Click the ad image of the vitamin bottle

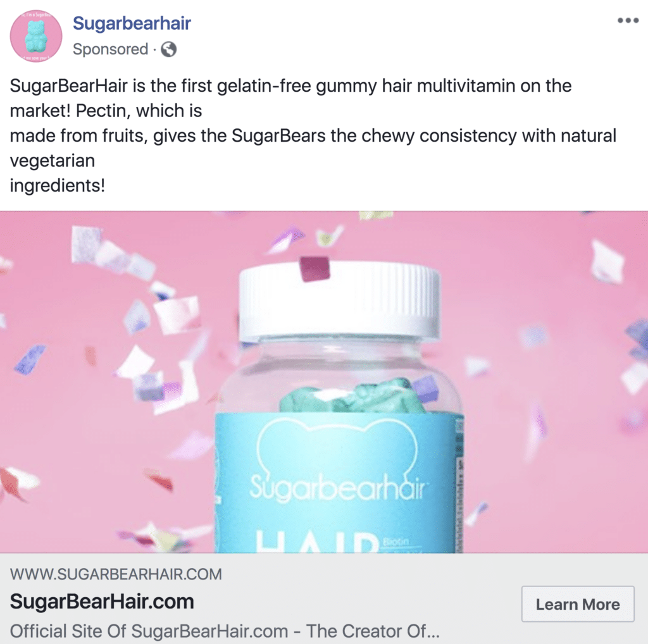(324, 382)
